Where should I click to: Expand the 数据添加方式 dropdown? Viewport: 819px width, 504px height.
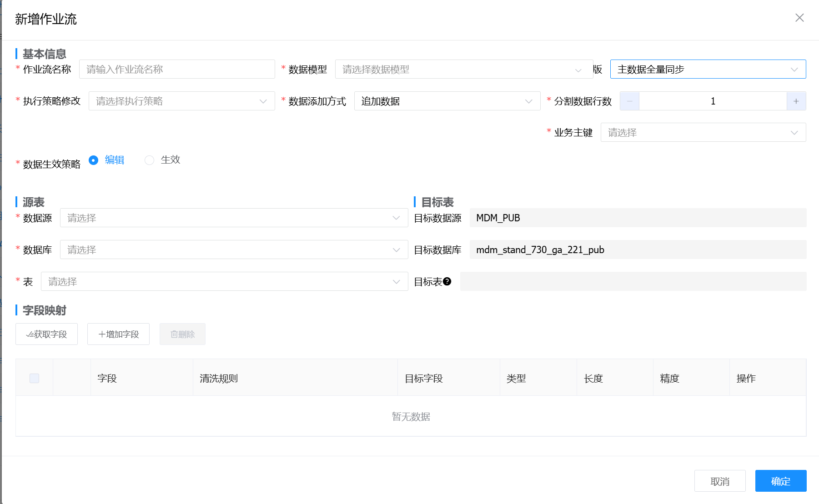pyautogui.click(x=447, y=101)
